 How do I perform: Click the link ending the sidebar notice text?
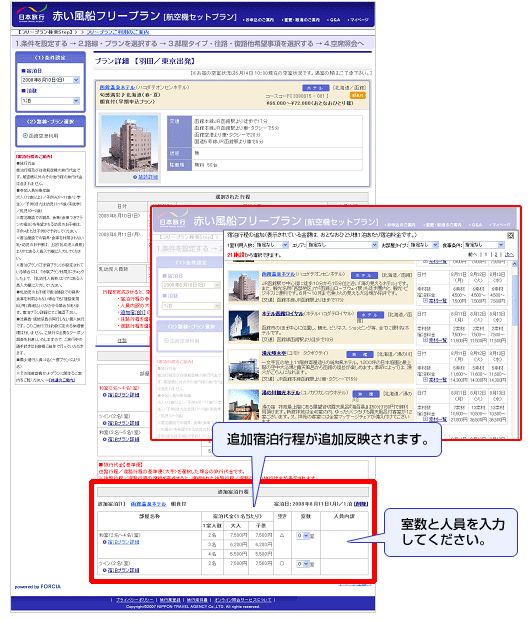pos(61,380)
